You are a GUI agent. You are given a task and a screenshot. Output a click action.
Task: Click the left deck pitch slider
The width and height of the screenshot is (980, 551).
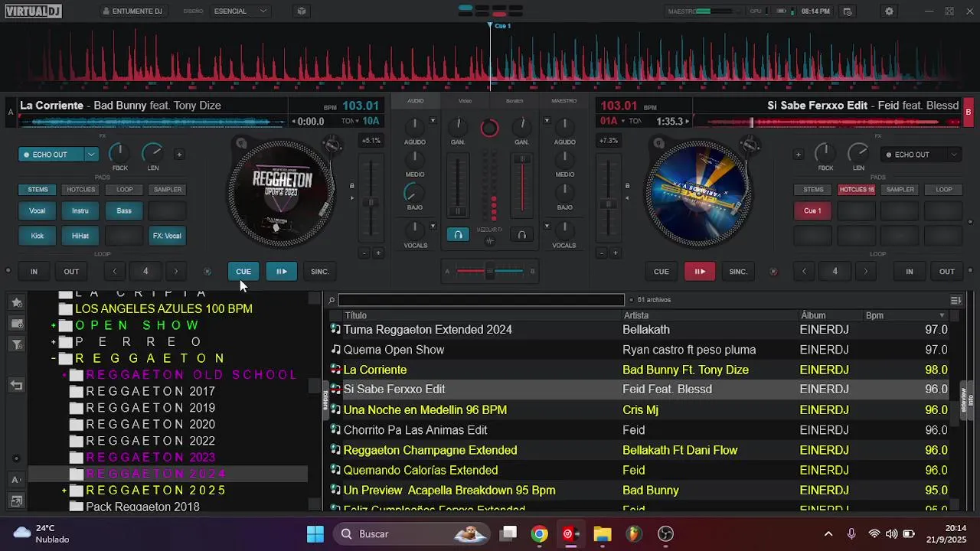pos(371,199)
